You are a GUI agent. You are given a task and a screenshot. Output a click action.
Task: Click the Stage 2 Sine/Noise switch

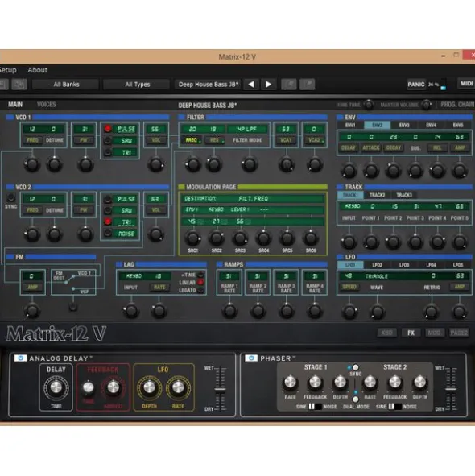(394, 407)
